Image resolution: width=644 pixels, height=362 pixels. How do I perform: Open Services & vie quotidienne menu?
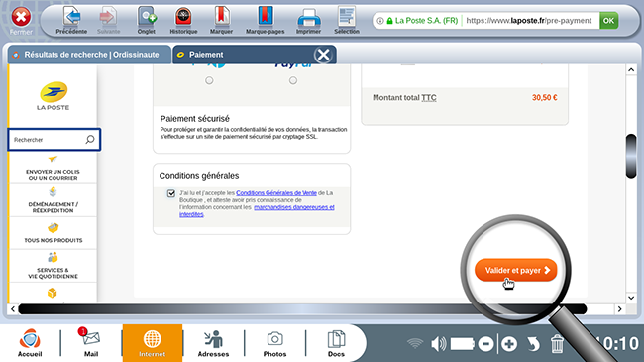pos(53,266)
